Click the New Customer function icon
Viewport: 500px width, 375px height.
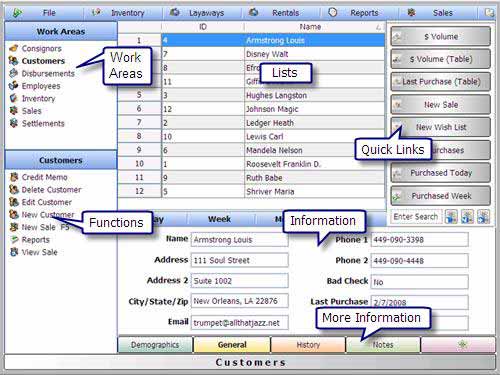[x=14, y=215]
